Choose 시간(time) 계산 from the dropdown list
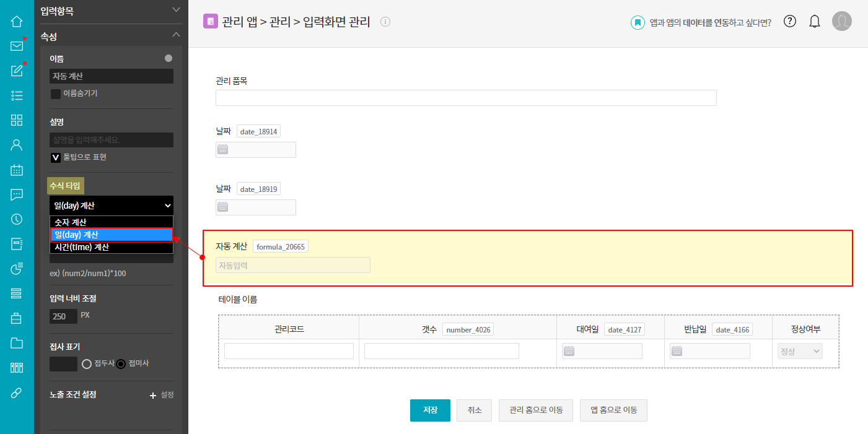The image size is (868, 434). [112, 247]
